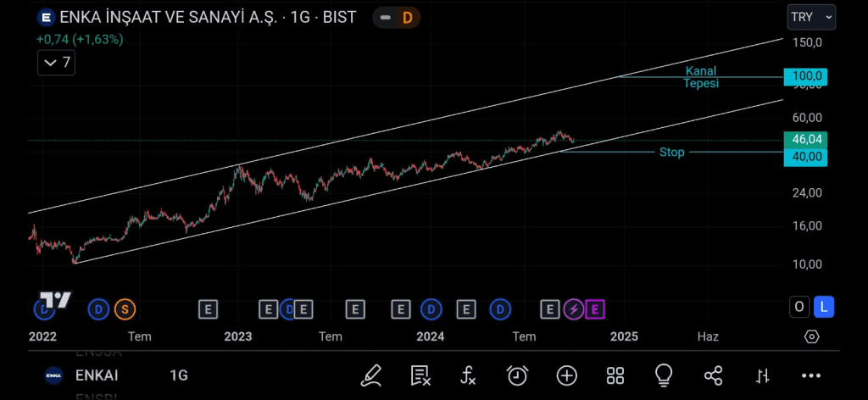Open ideas with the lightbulb icon
Screen dimensions: 868x400
coord(663,375)
